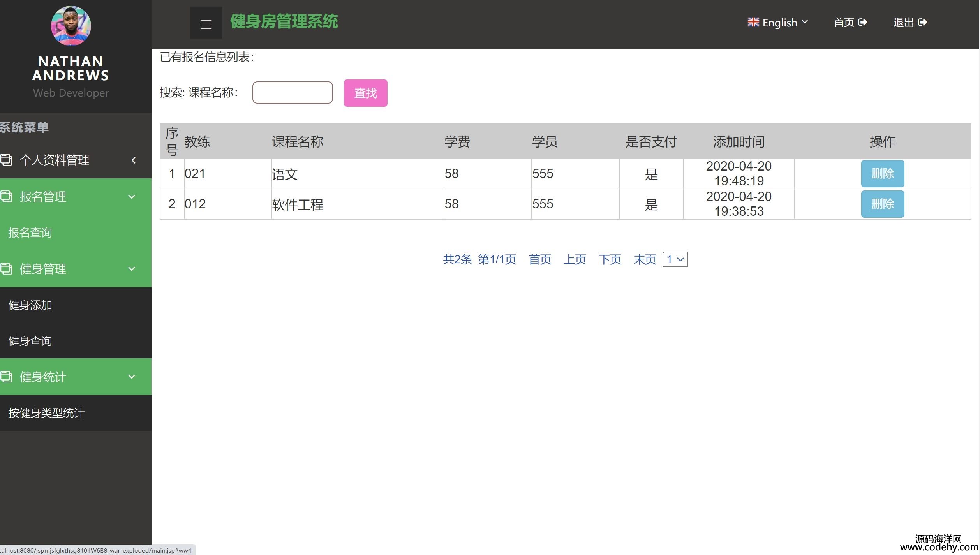Viewport: 980px width, 555px height.
Task: Delete the 语文 course row
Action: pos(882,174)
